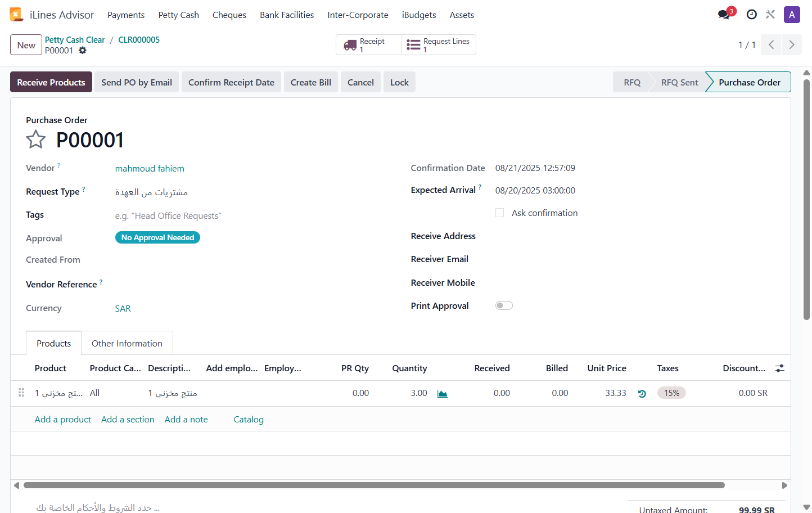Click the horizontal scrollbar right arrow
This screenshot has width=812, height=513.
(x=784, y=485)
